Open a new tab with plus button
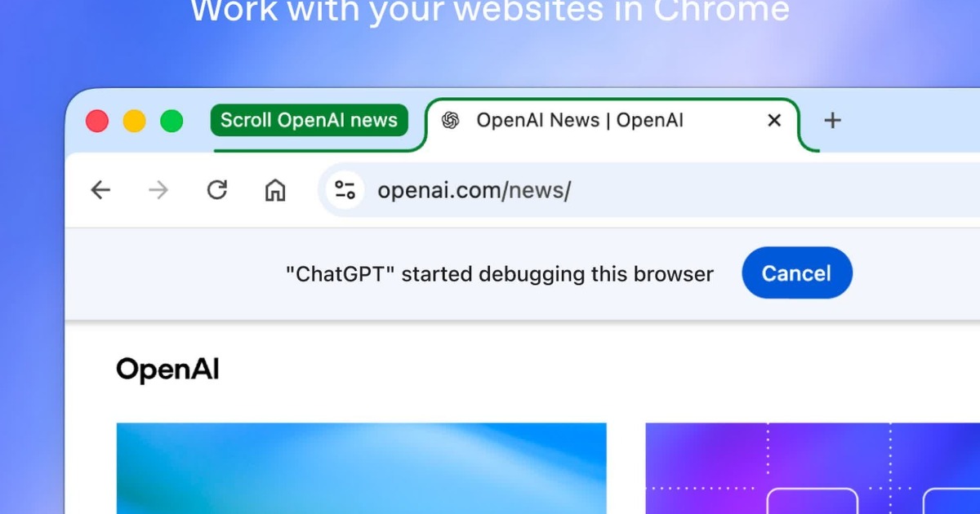Image resolution: width=980 pixels, height=514 pixels. tap(832, 121)
